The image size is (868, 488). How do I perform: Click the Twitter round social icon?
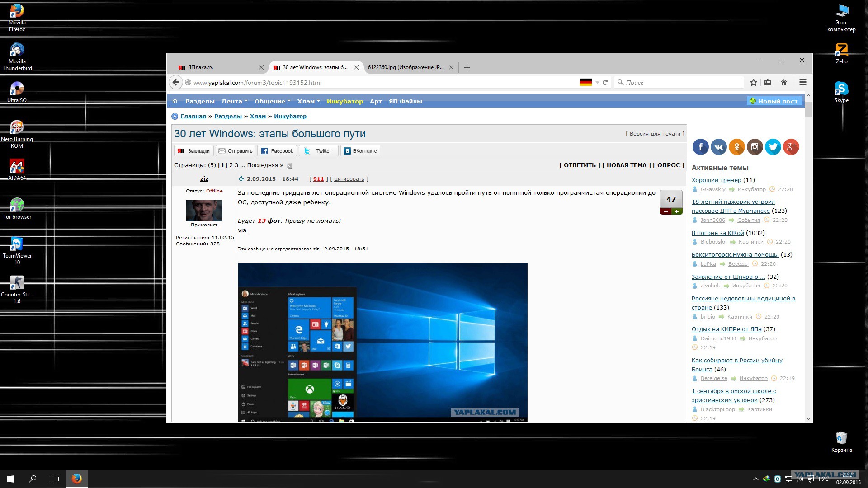pyautogui.click(x=773, y=147)
